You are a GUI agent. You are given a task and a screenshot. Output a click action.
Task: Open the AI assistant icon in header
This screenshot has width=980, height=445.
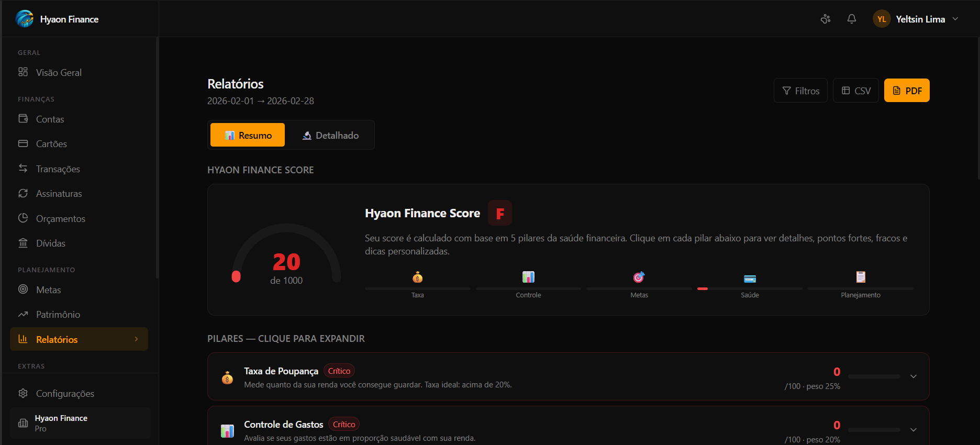826,19
